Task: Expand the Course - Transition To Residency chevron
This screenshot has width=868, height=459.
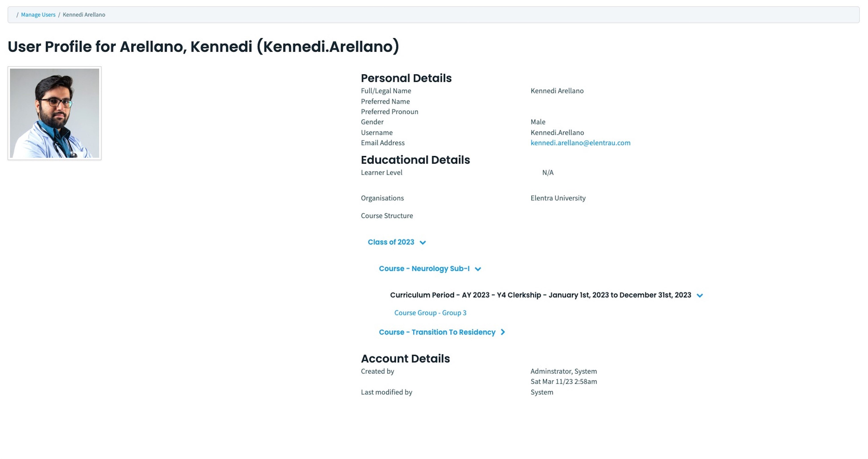Action: [x=503, y=332]
